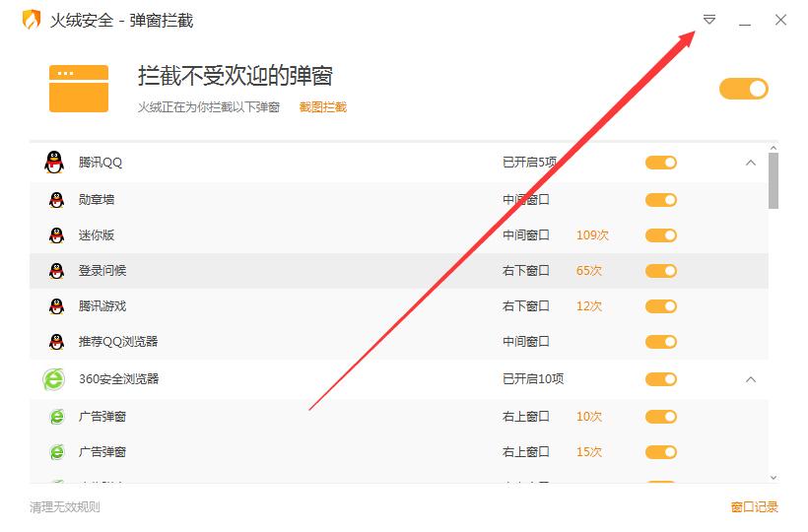
Task: Toggle off blocking for 迷你版
Action: pyautogui.click(x=661, y=235)
